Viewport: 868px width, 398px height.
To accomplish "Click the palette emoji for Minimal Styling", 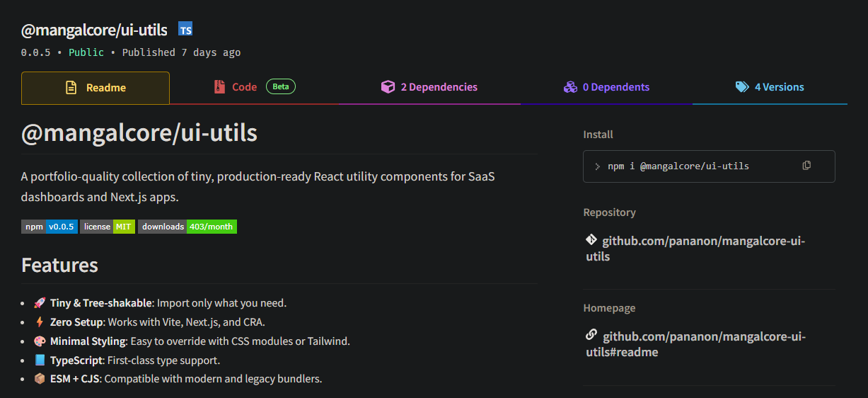I will (x=40, y=341).
